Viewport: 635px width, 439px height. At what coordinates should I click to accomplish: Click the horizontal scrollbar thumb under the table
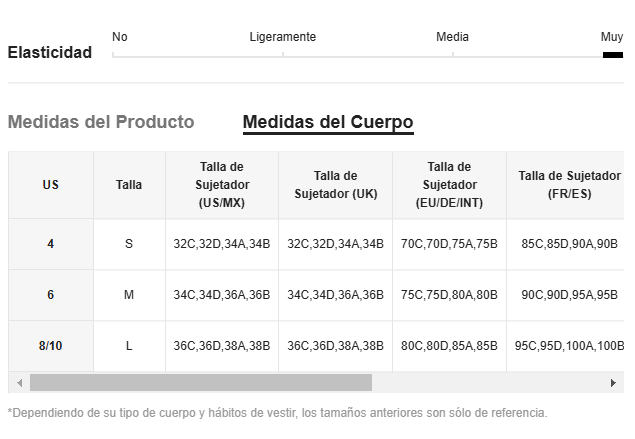click(x=200, y=383)
